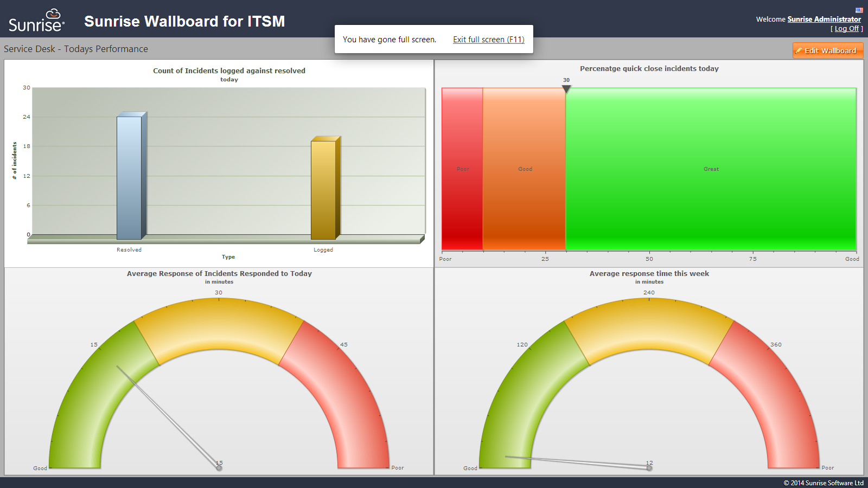
Task: Click 'Percenatge quick close incidents today' title
Action: coord(649,68)
